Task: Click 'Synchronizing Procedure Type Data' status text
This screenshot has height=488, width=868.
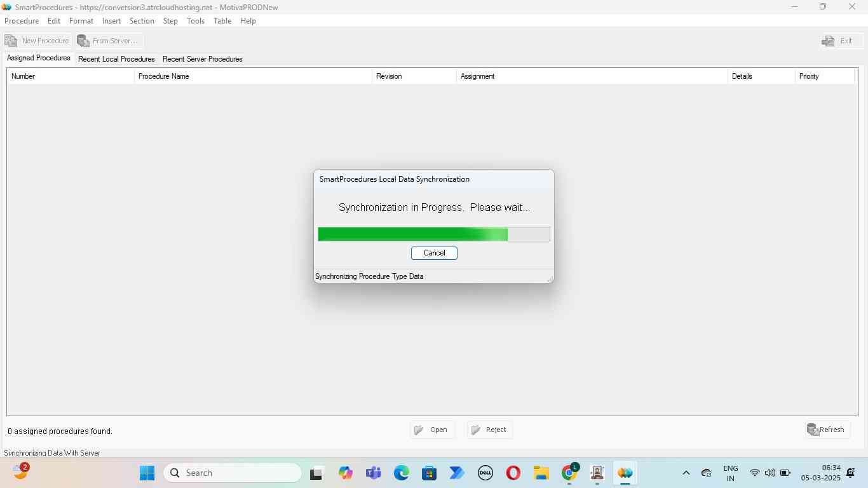Action: click(369, 276)
